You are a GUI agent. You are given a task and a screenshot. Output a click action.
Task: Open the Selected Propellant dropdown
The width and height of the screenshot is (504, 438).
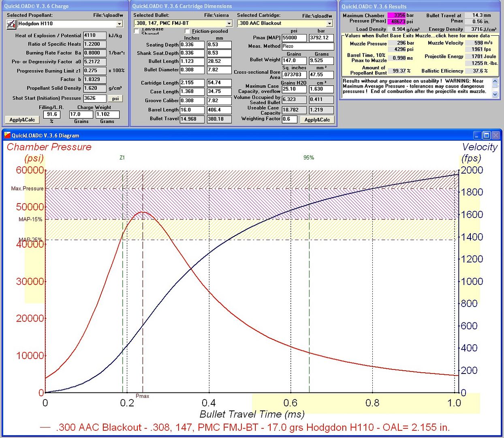(119, 24)
